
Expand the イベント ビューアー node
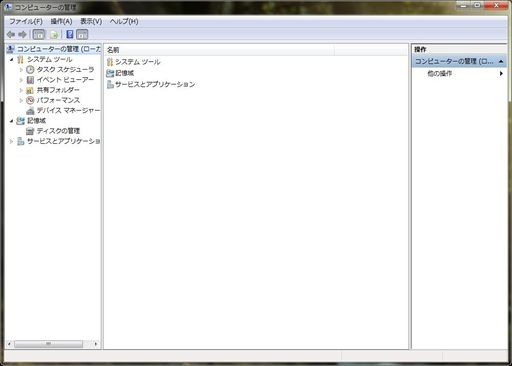point(21,80)
